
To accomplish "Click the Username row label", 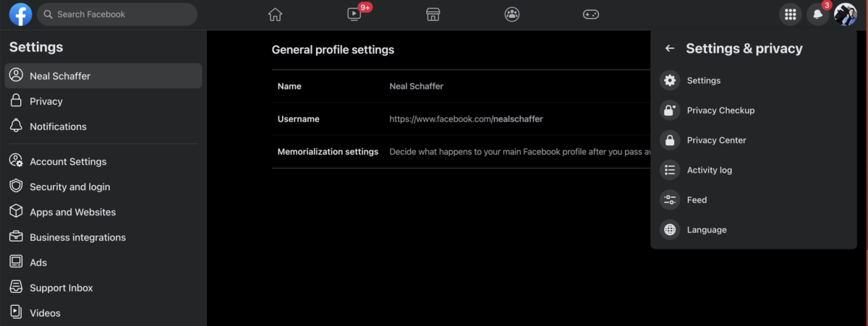I will pyautogui.click(x=298, y=119).
